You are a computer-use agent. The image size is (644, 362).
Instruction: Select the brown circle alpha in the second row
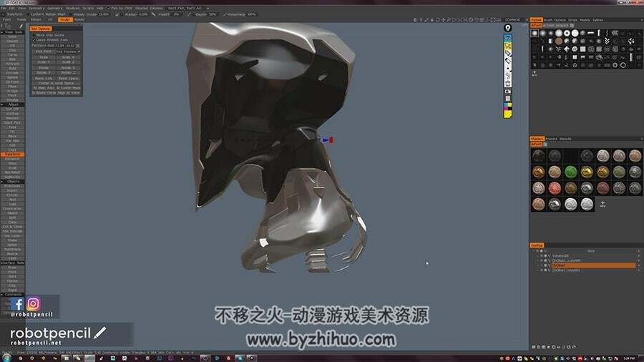[x=559, y=41]
